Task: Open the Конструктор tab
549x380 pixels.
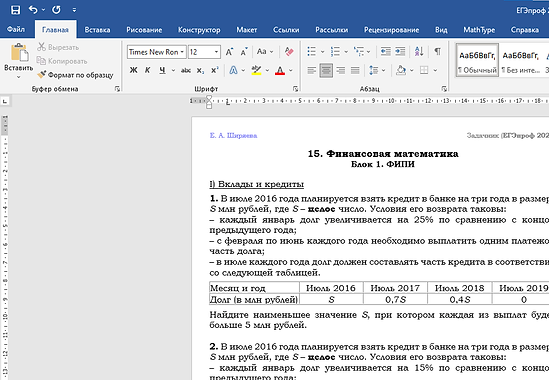Action: [199, 30]
